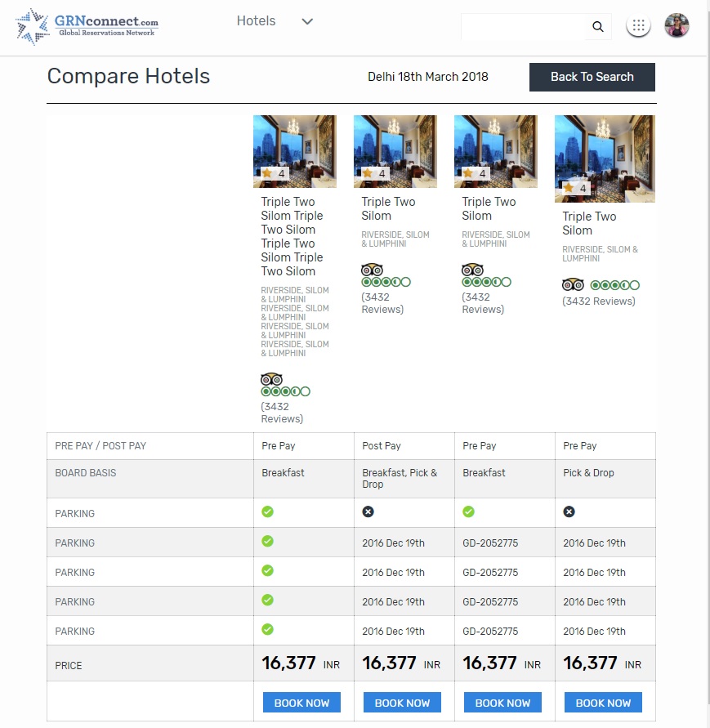The height and width of the screenshot is (728, 710).
Task: Click TripAdvisor owl icon in third column
Action: coord(473,270)
